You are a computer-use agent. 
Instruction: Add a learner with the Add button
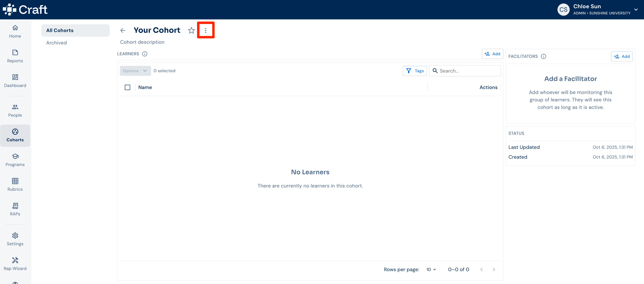(492, 54)
